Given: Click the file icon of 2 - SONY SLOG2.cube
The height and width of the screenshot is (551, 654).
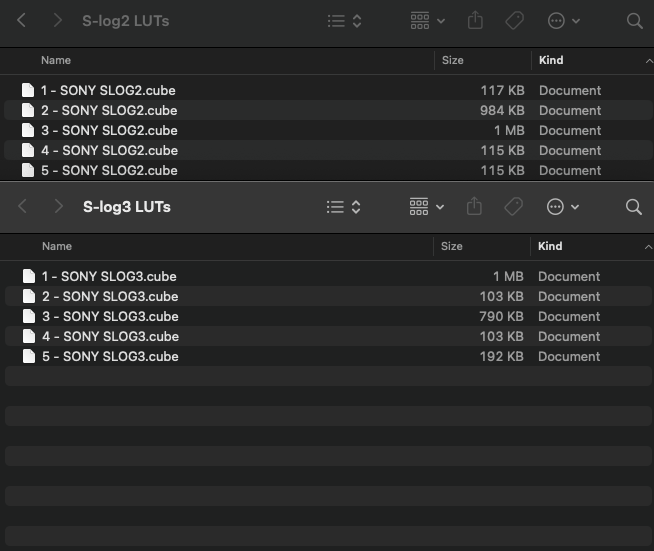Looking at the screenshot, I should click(28, 110).
